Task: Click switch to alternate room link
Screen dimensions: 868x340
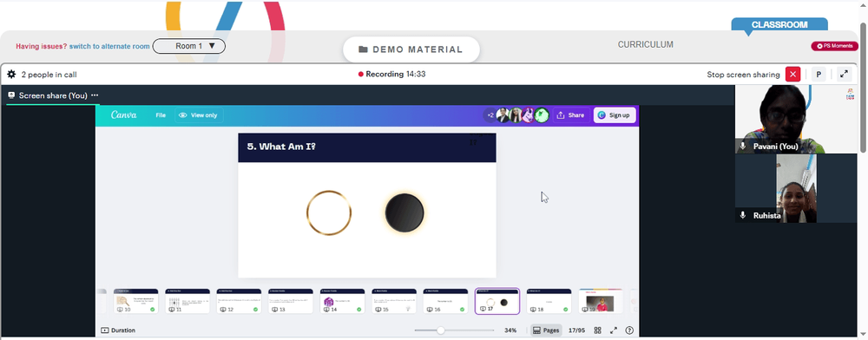Action: pos(109,47)
